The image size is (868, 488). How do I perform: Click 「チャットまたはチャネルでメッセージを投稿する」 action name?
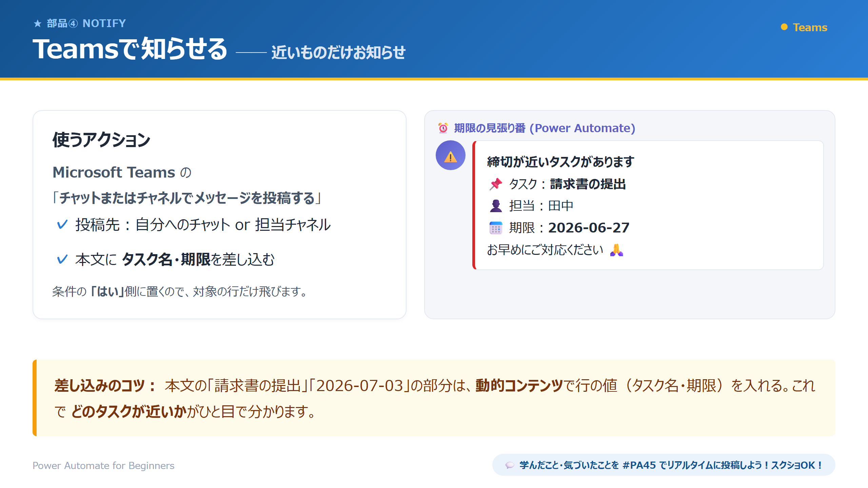(187, 198)
